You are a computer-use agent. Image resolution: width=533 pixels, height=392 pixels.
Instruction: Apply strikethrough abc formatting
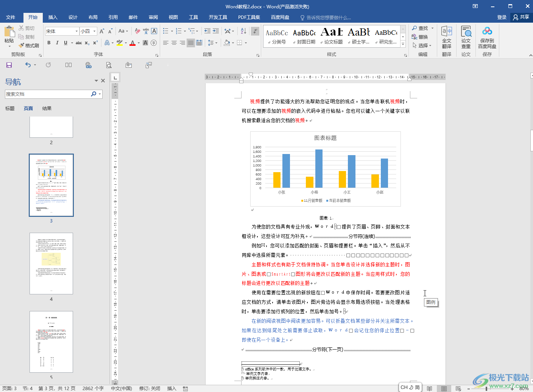pyautogui.click(x=78, y=43)
